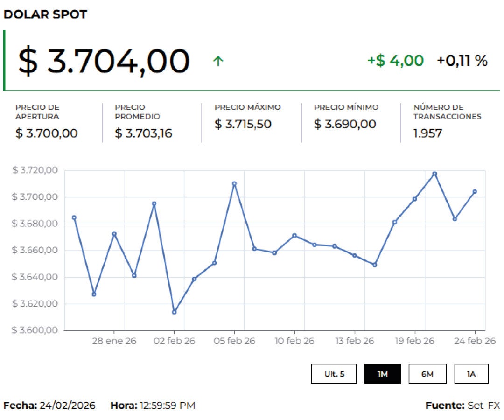Select the Precio Mínimo value $ 3.690,00

345,124
